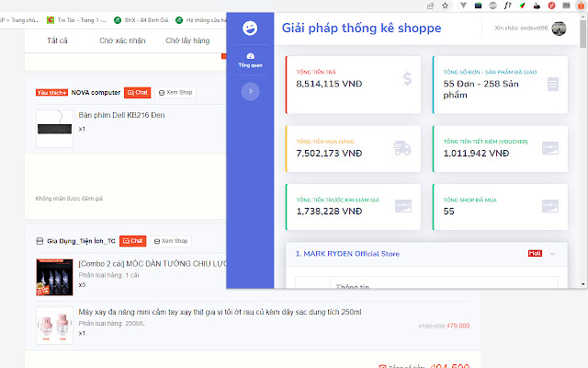Image resolution: width=588 pixels, height=368 pixels.
Task: Switch to the Chờ xác nhận tab
Action: point(122,40)
